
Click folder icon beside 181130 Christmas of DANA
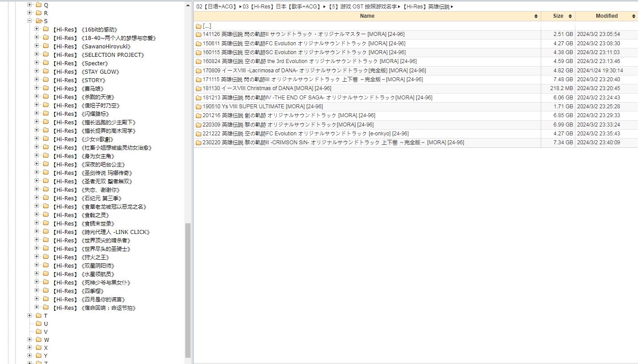tap(199, 88)
